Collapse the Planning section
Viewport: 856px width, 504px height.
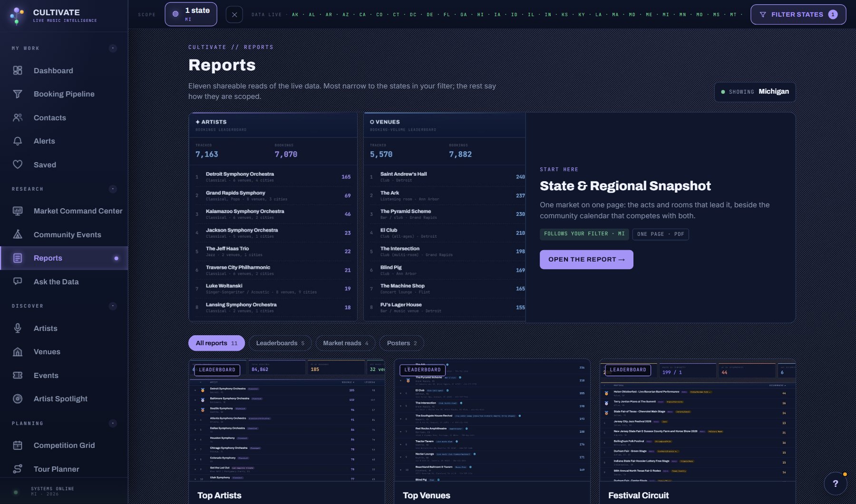tap(113, 423)
